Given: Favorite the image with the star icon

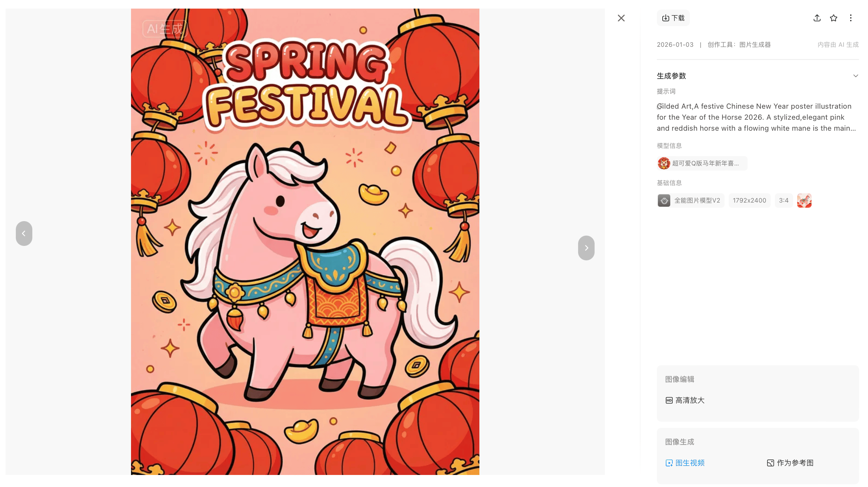Looking at the screenshot, I should (834, 18).
